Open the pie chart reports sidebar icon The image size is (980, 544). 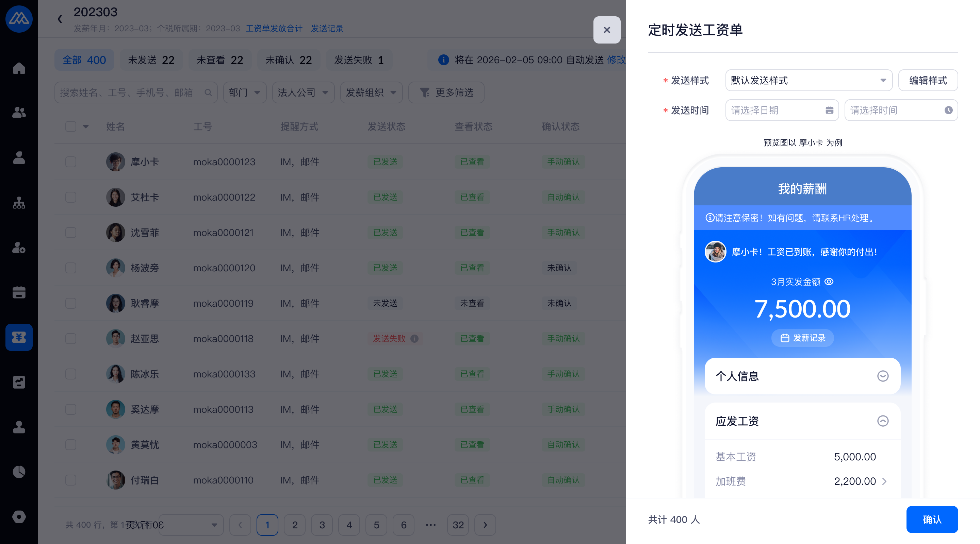19,471
